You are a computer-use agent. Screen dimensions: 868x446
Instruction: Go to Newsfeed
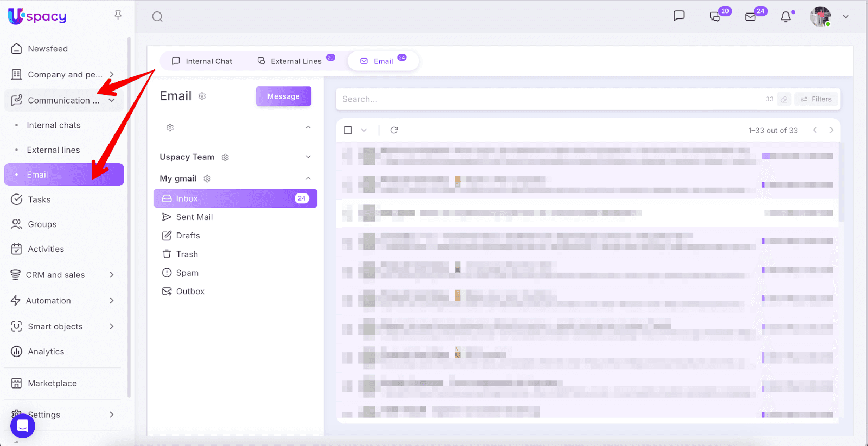point(48,49)
